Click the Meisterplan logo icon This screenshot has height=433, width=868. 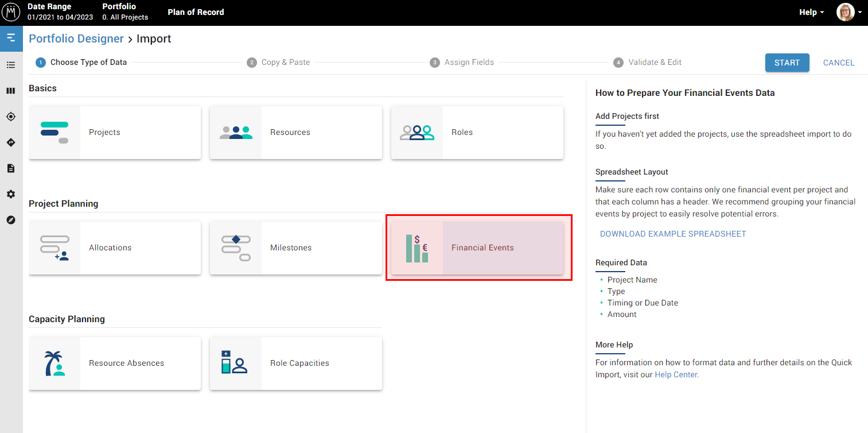11,12
